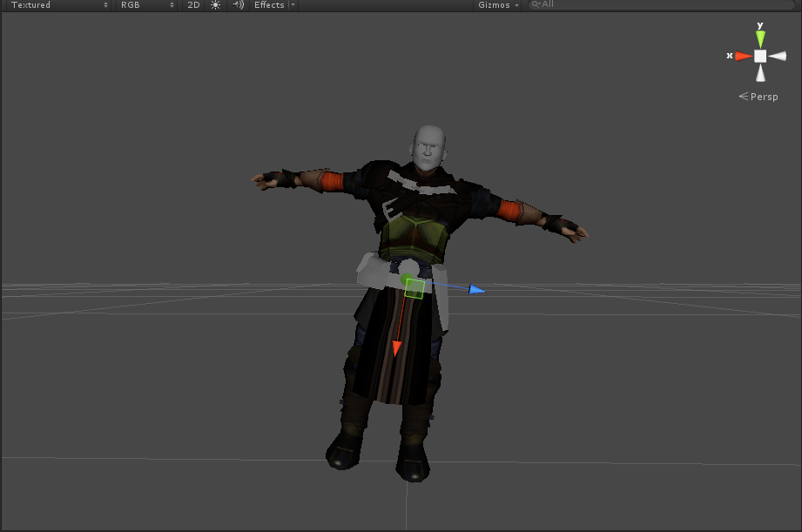Click the white cube at the scene gizmo center

pos(760,55)
